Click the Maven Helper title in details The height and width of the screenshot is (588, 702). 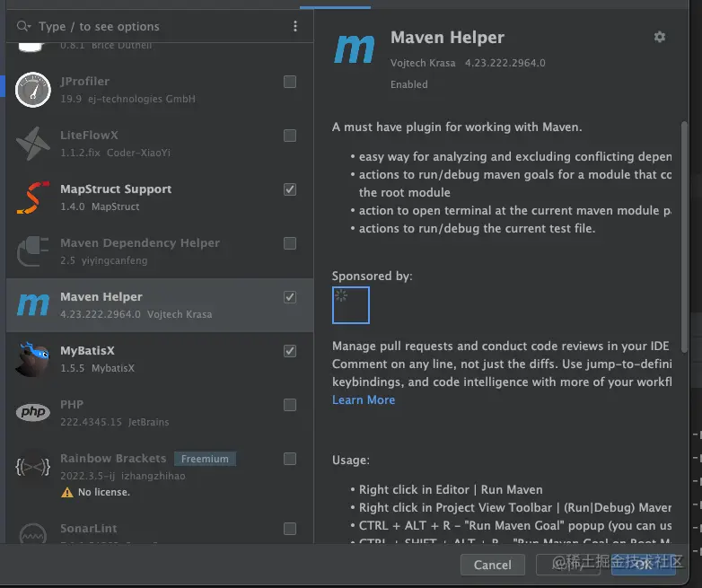447,37
